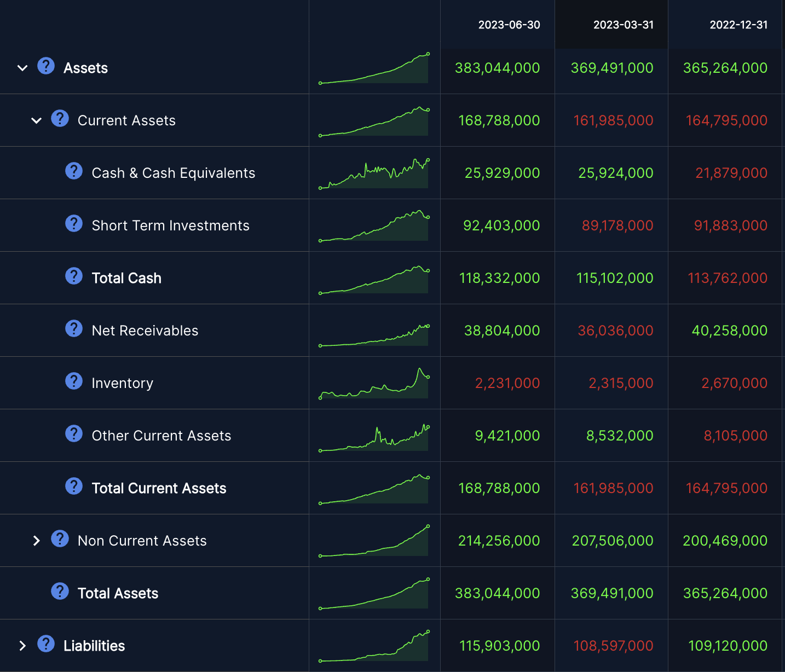785x672 pixels.
Task: Select Liabilities value 109,120,000
Action: tap(728, 646)
